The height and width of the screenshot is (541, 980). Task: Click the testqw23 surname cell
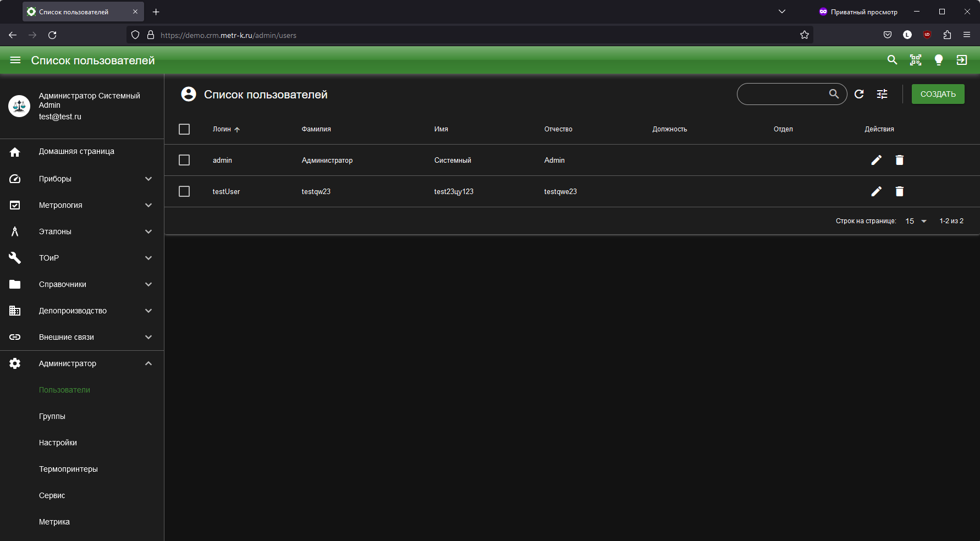click(x=316, y=191)
